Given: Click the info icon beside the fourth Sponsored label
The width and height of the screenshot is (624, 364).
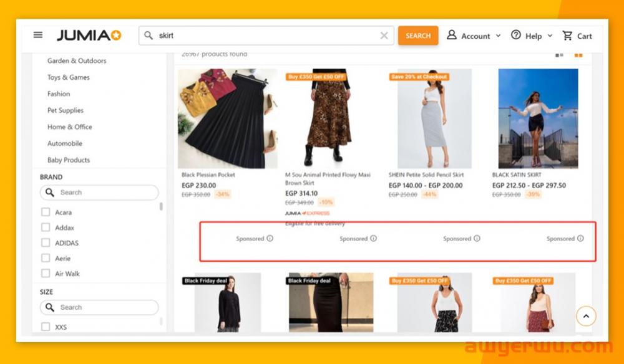Looking at the screenshot, I should [x=580, y=239].
